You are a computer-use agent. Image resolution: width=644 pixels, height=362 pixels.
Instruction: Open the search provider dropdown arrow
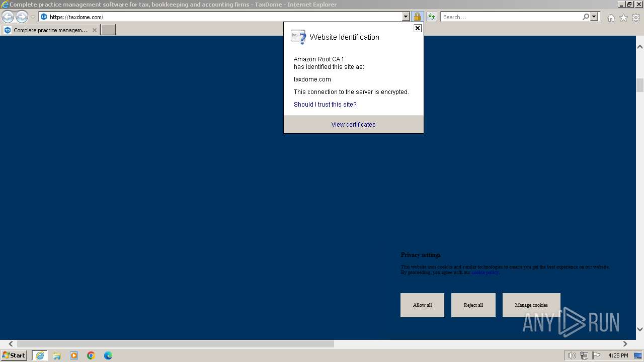(x=594, y=17)
